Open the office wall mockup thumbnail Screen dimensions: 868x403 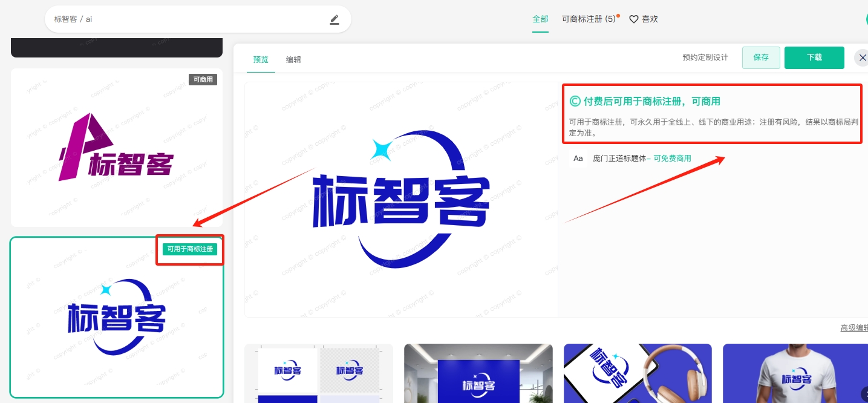(478, 373)
